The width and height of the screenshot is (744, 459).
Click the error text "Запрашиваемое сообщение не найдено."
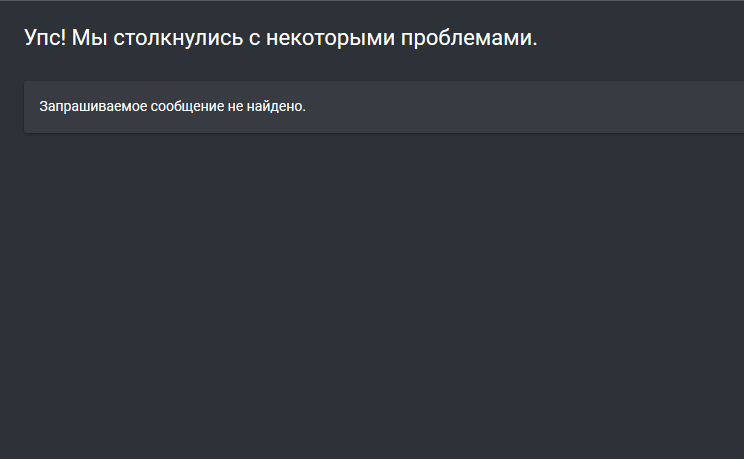(172, 106)
